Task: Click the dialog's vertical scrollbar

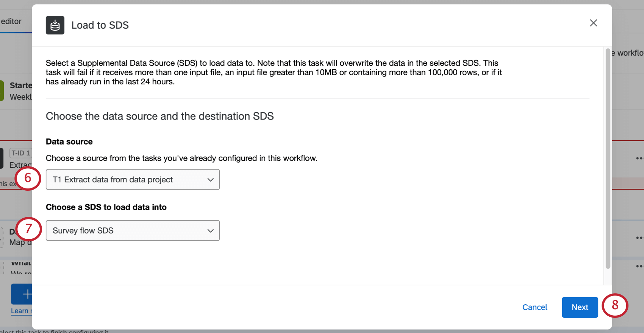Action: pos(608,159)
